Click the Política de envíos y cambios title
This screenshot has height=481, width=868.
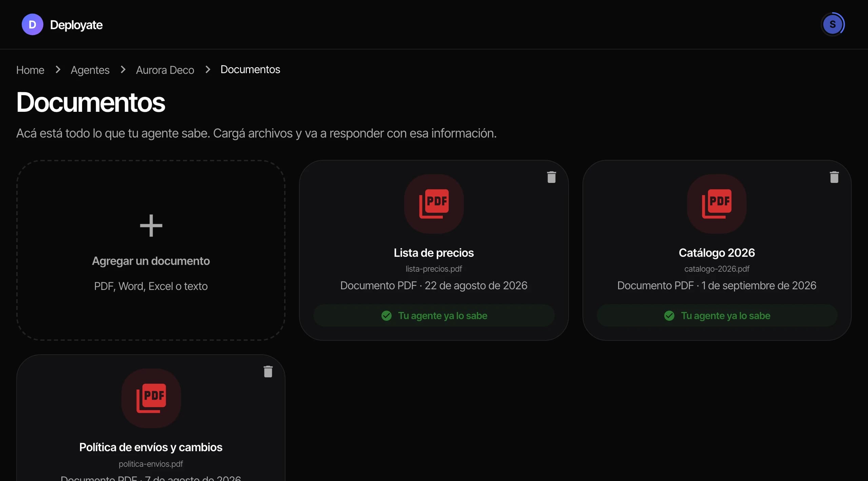point(151,447)
